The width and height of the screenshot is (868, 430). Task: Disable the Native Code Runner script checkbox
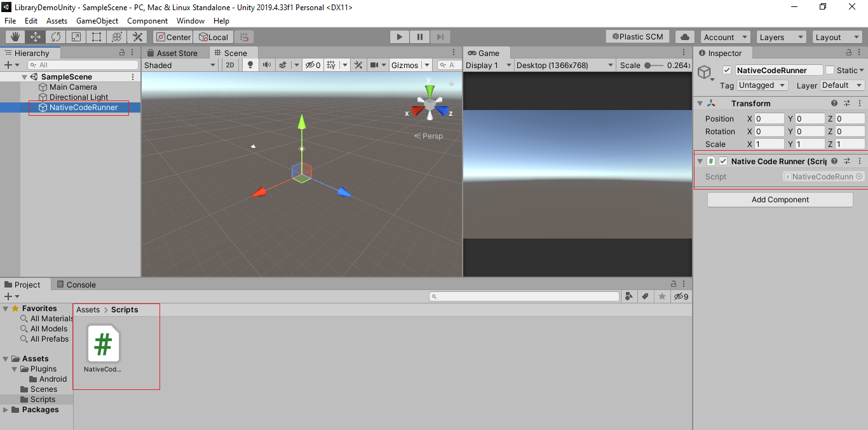(x=722, y=161)
